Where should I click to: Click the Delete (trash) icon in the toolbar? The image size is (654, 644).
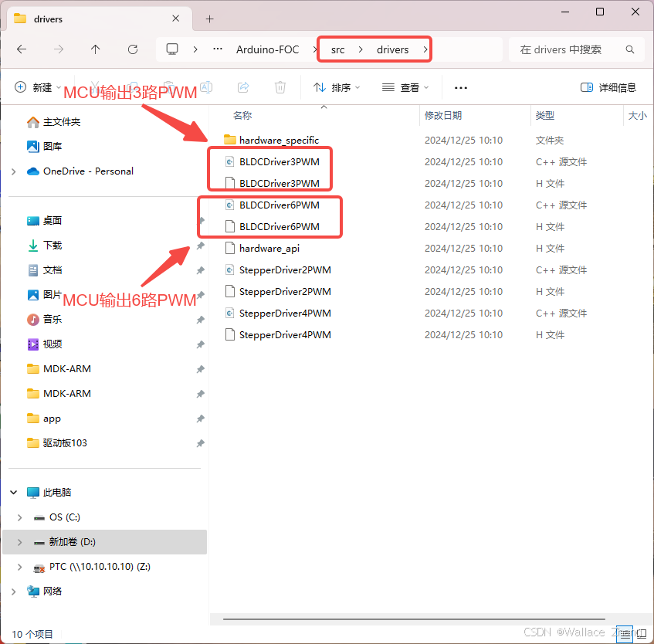click(279, 87)
